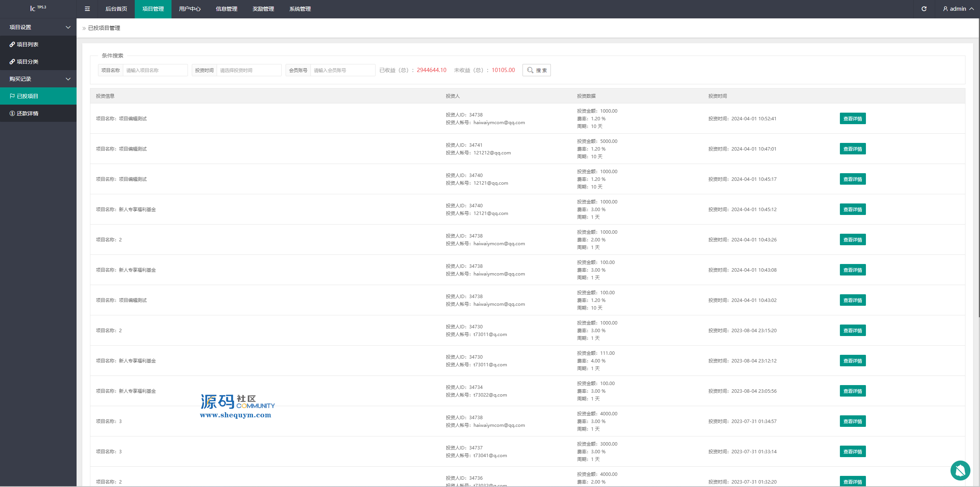Click the lc TP5.3 logo

click(38, 8)
